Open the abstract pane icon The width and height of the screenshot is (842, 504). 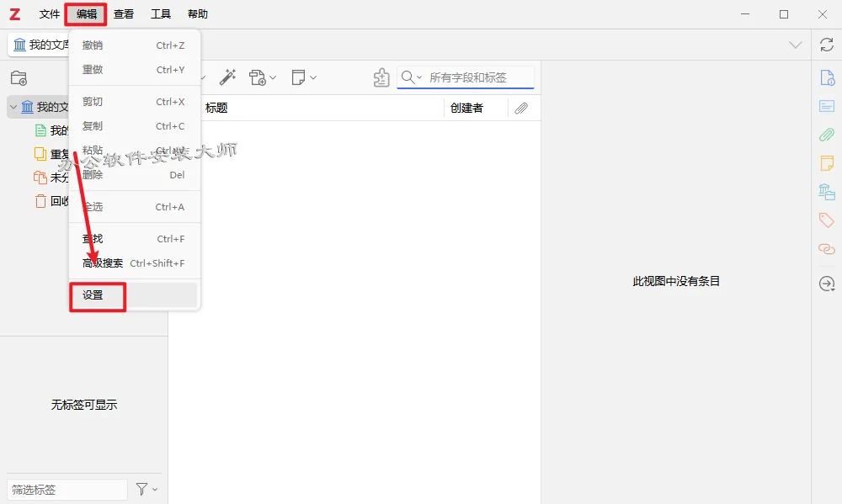pyautogui.click(x=827, y=106)
